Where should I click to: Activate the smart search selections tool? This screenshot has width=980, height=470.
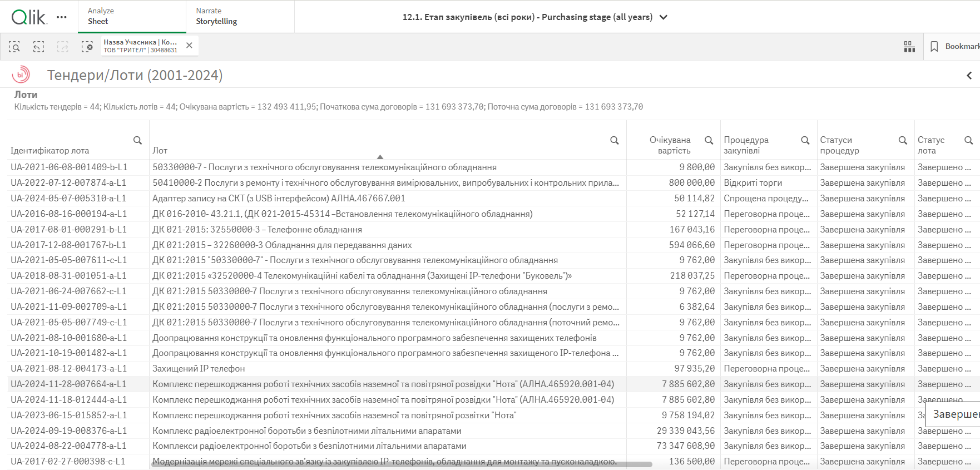click(14, 47)
